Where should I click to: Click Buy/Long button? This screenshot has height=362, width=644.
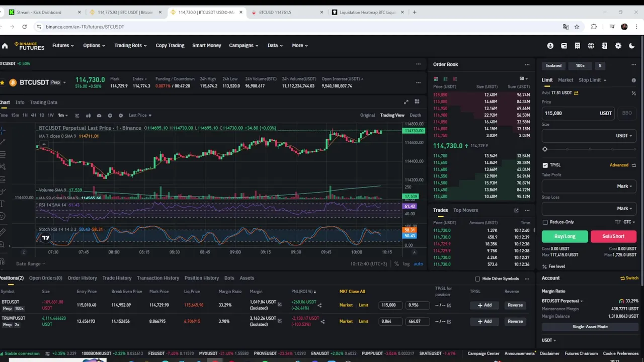click(565, 236)
